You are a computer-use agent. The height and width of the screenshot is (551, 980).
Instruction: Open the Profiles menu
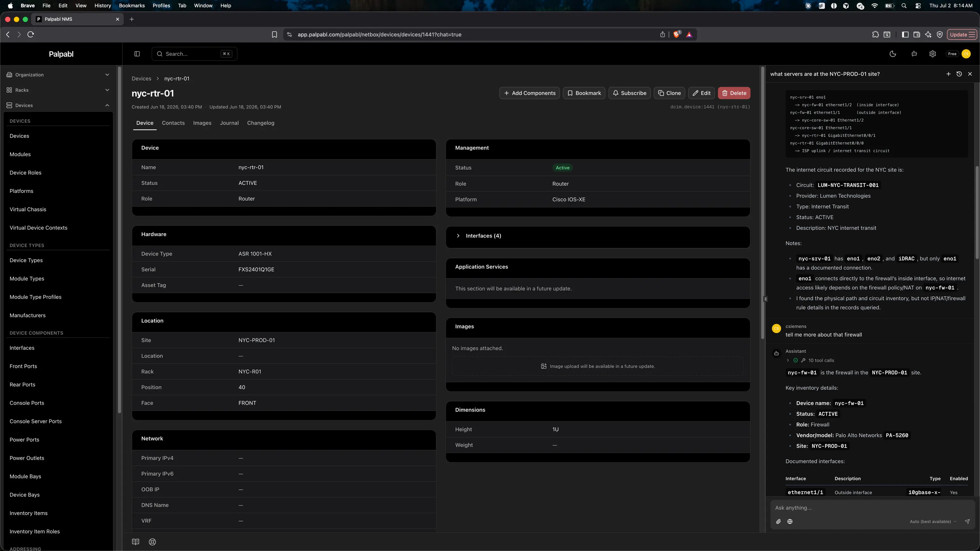(x=161, y=6)
